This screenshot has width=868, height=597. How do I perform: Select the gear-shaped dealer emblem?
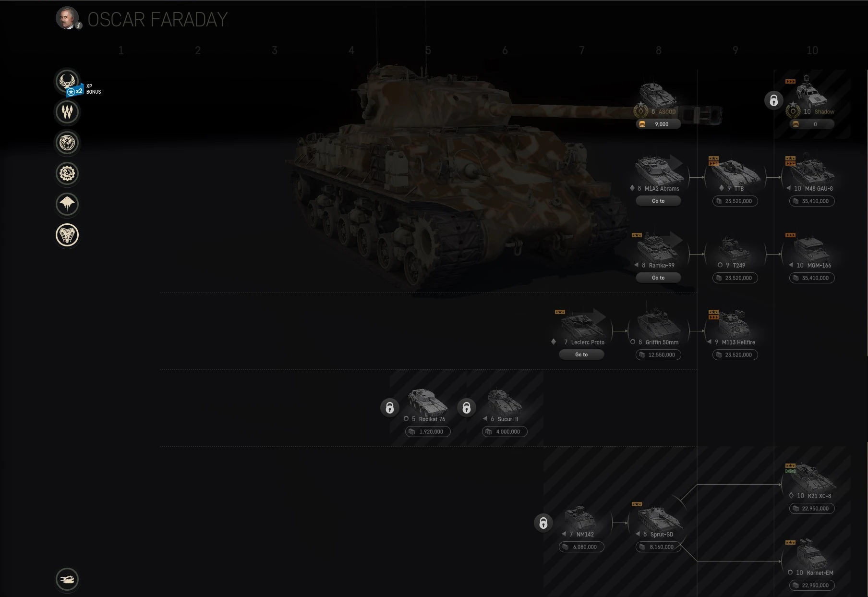tap(67, 173)
